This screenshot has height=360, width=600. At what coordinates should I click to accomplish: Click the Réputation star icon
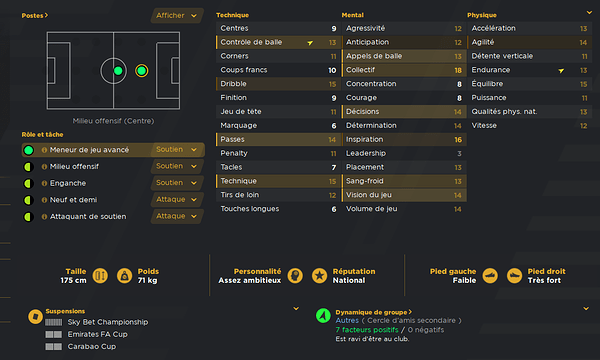point(319,275)
